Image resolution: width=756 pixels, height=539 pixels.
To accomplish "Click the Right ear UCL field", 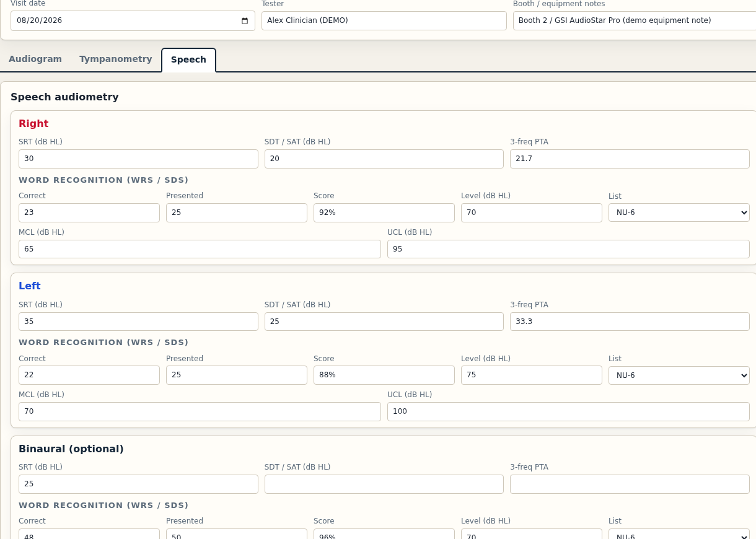I will pyautogui.click(x=568, y=249).
